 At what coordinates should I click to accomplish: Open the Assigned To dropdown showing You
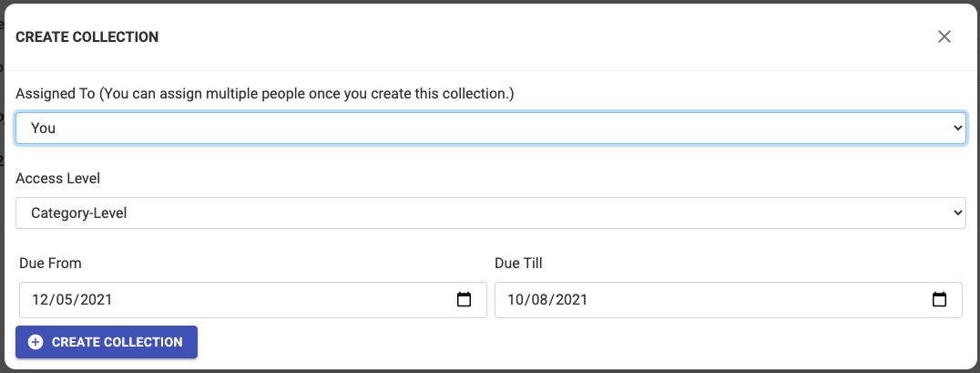(490, 129)
